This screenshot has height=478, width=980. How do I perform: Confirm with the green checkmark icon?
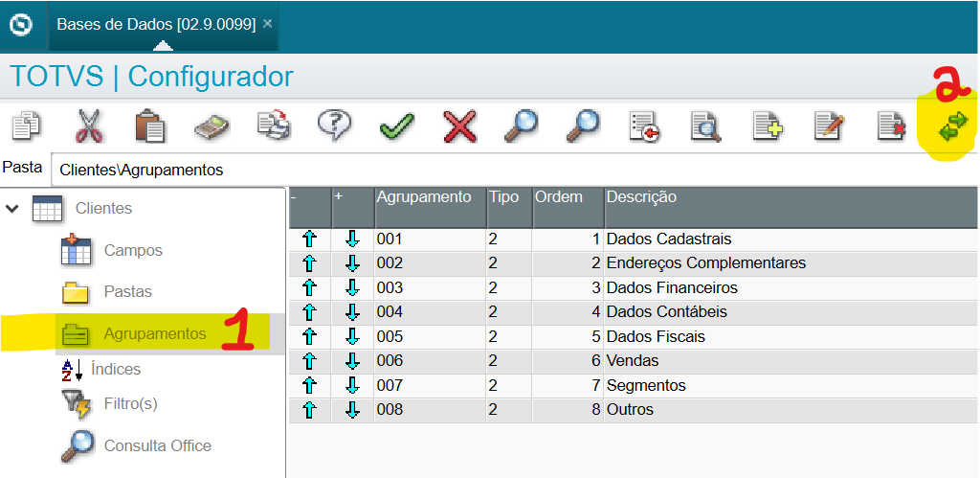click(x=397, y=127)
